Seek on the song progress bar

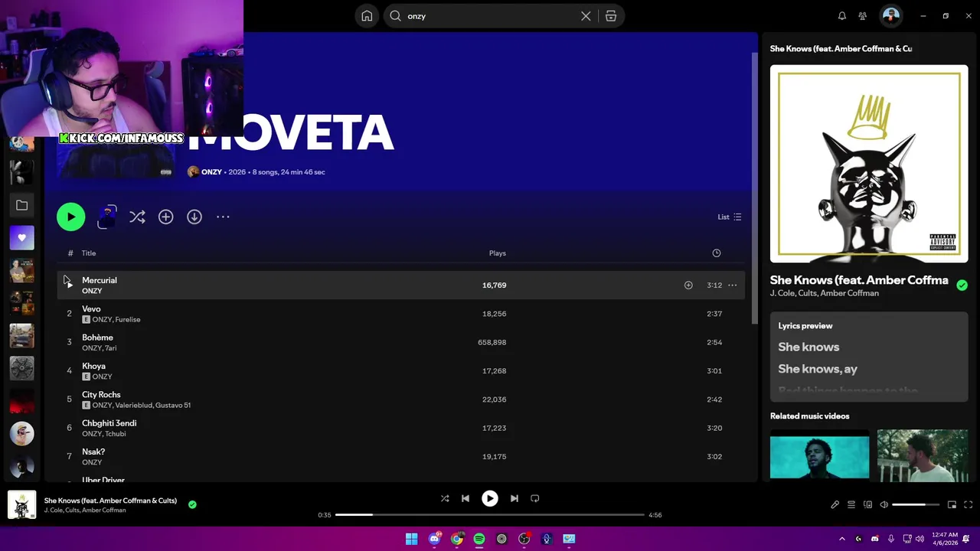coord(490,515)
